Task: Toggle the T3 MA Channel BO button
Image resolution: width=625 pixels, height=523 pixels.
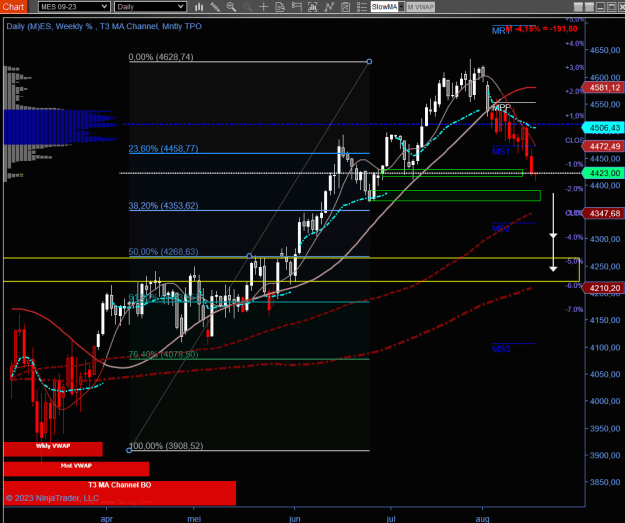Action: coord(120,493)
